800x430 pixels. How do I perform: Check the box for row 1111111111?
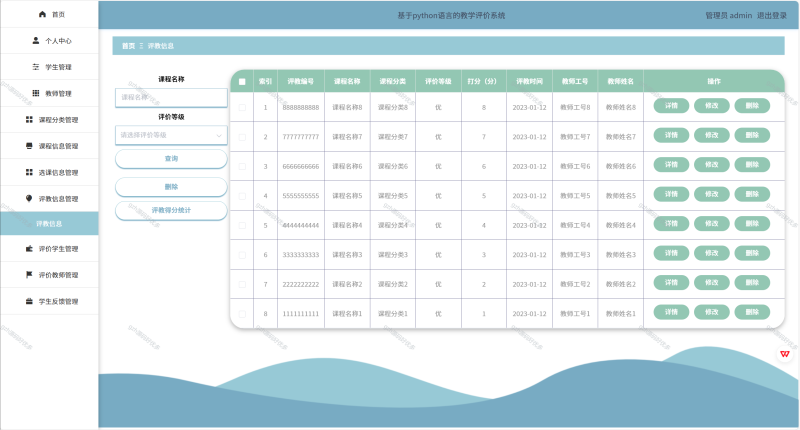coord(242,314)
